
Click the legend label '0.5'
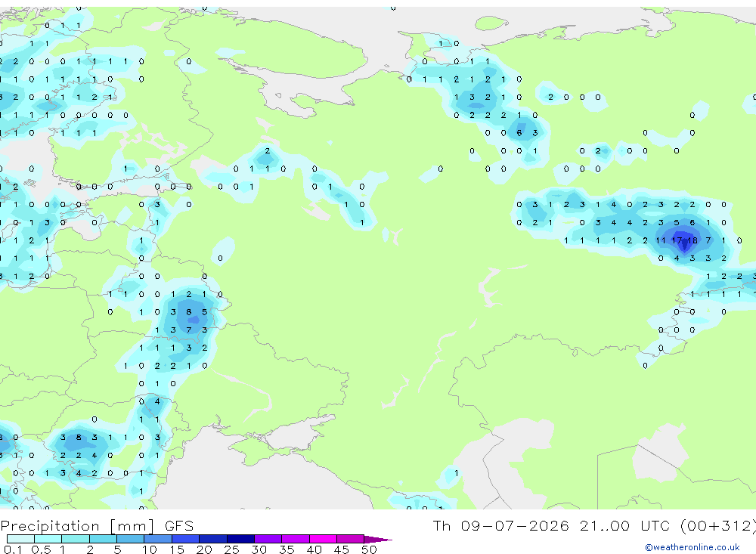point(41,549)
